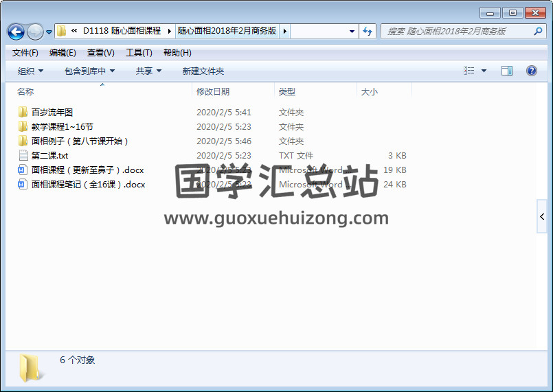
Task: Minimize the Explorer window
Action: coord(490,13)
